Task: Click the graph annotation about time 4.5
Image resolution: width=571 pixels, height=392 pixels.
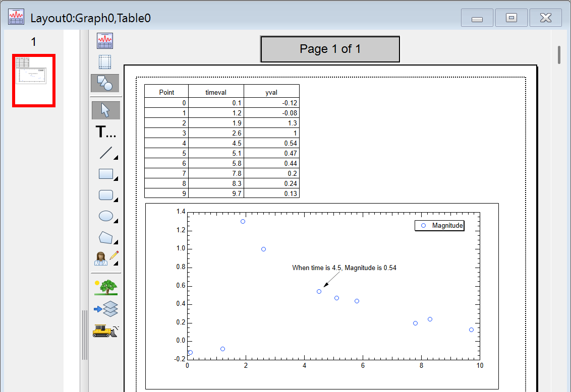Action: tap(344, 268)
